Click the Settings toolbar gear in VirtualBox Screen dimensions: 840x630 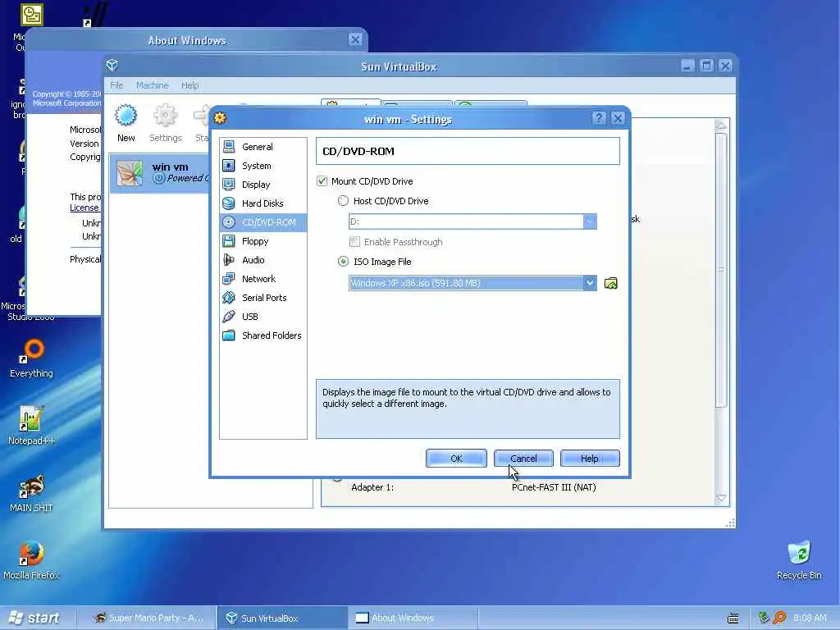point(165,115)
